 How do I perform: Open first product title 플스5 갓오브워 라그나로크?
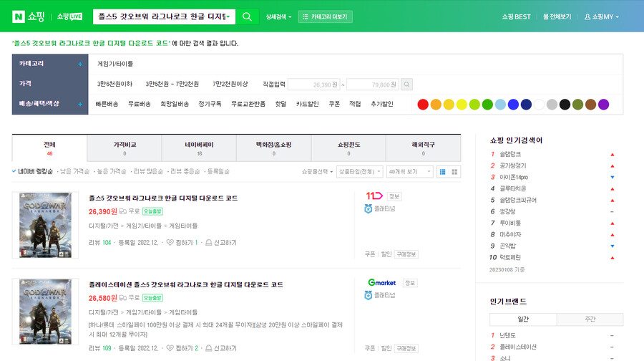click(x=163, y=198)
